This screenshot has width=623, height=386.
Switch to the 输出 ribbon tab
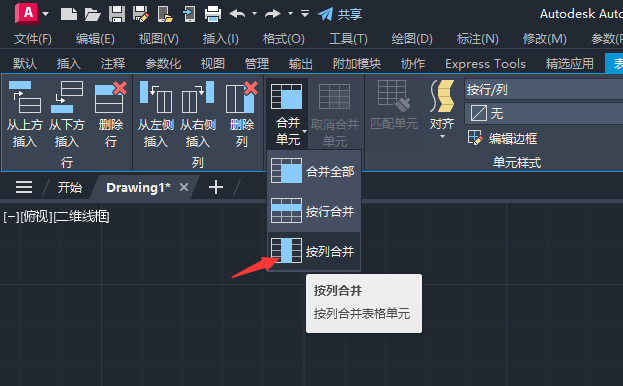coord(300,64)
